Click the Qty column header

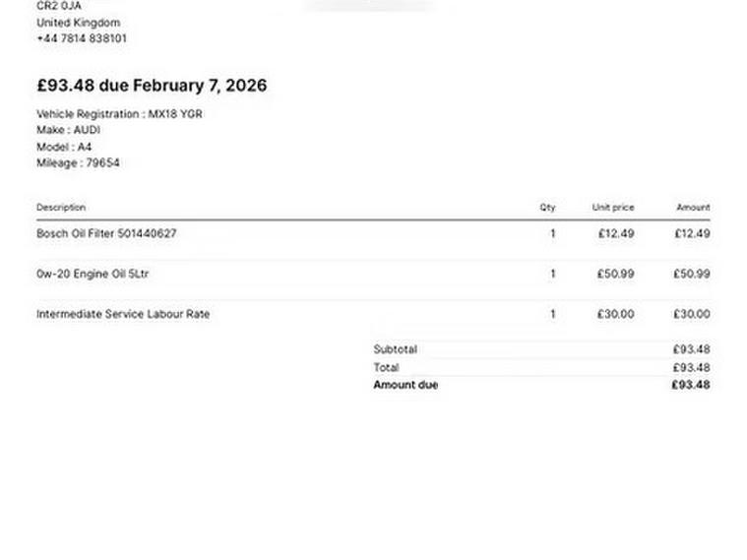pos(547,208)
